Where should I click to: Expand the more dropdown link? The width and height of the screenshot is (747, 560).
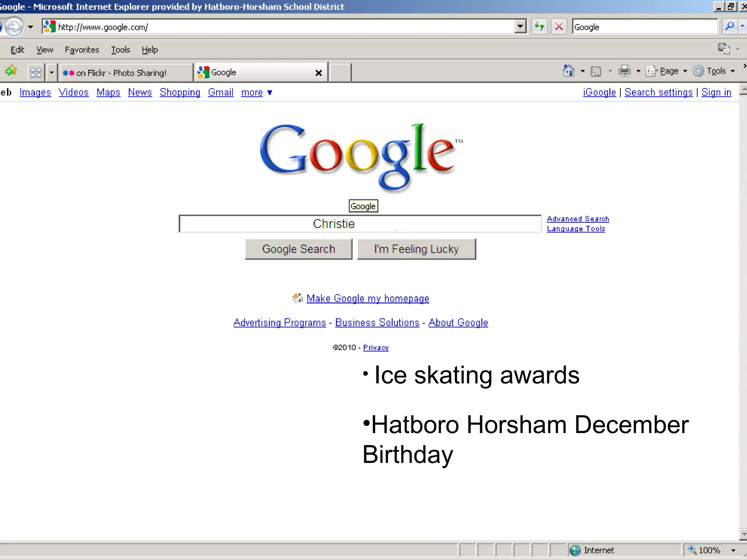[256, 93]
